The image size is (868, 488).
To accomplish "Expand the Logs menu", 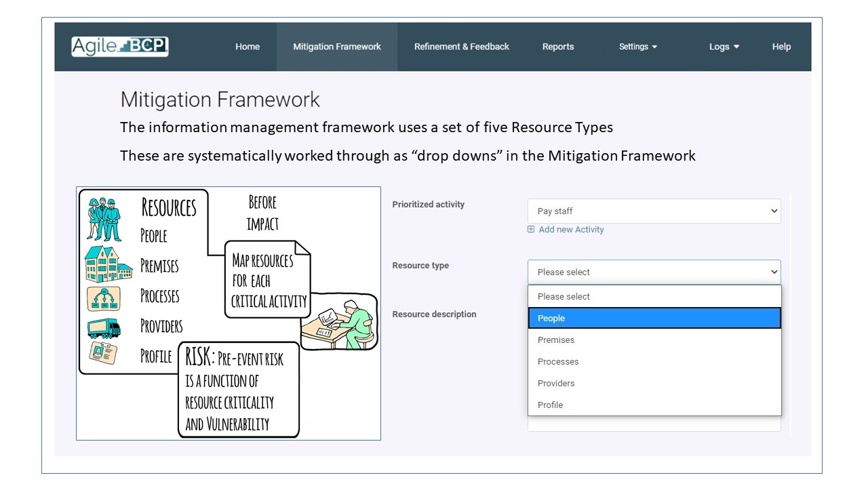I will click(724, 47).
